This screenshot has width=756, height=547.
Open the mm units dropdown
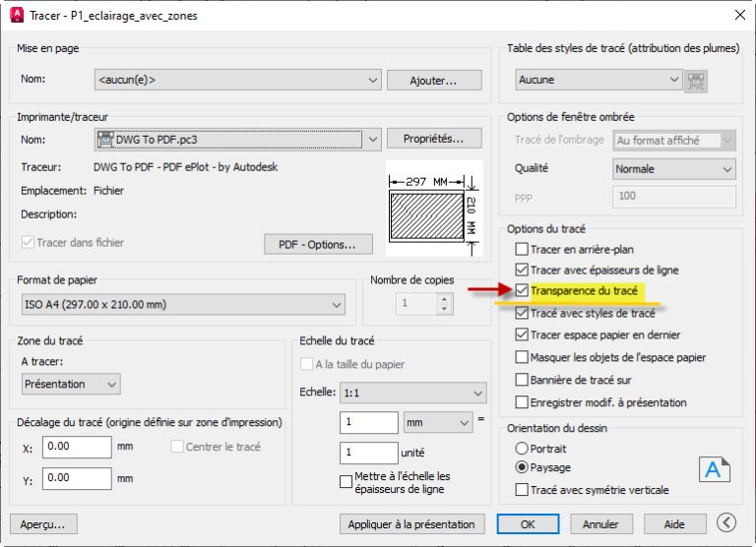438,423
